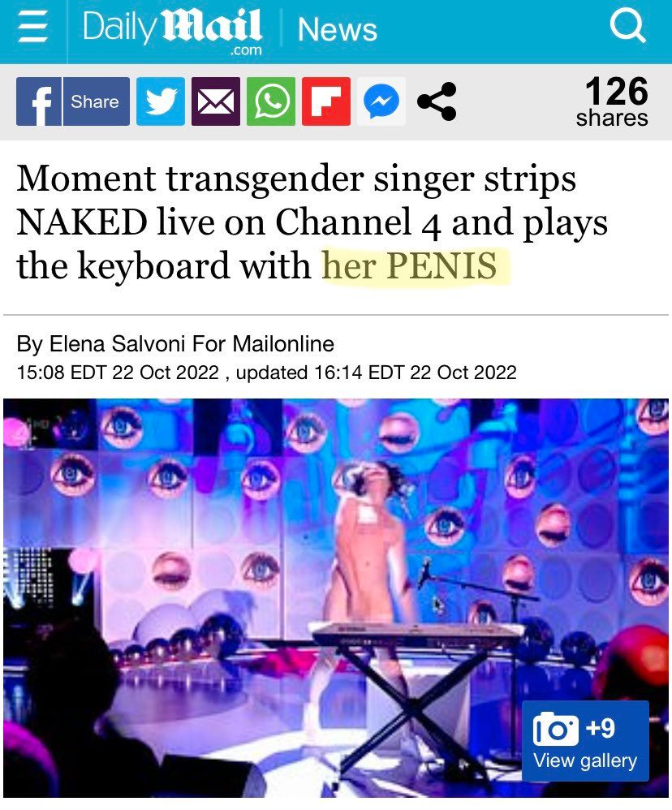The image size is (672, 810).
Task: Click the article publish date line
Action: coord(266,373)
